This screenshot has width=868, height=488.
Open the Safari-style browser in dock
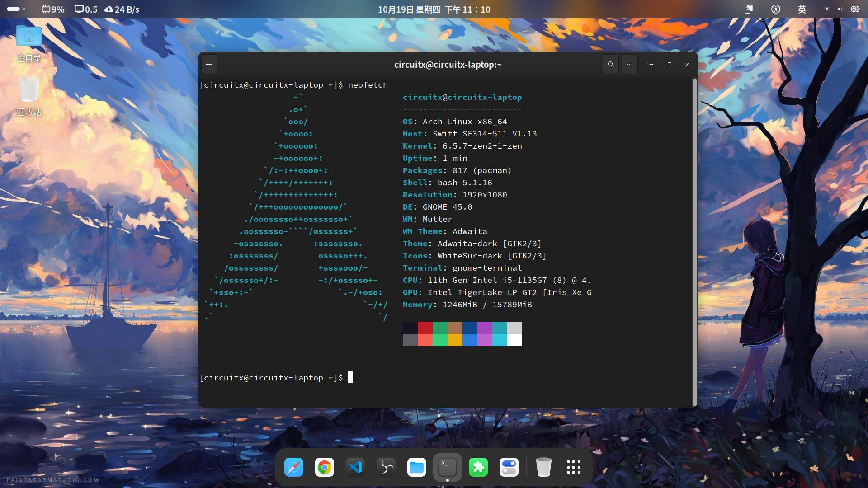[294, 467]
